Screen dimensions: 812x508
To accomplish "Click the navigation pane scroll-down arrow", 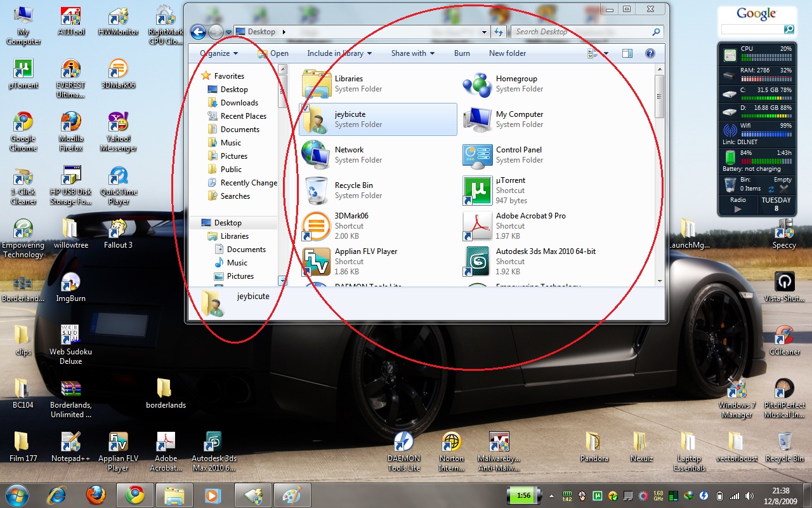I will coord(283,281).
